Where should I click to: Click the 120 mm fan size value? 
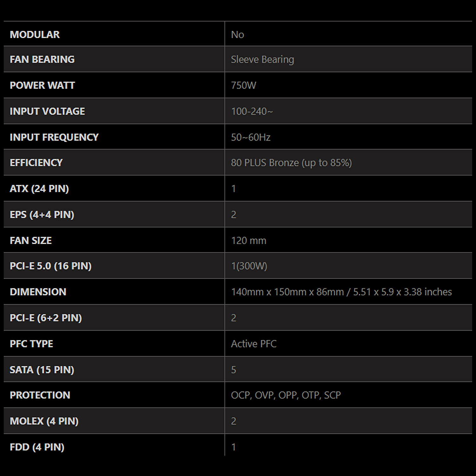[248, 241]
